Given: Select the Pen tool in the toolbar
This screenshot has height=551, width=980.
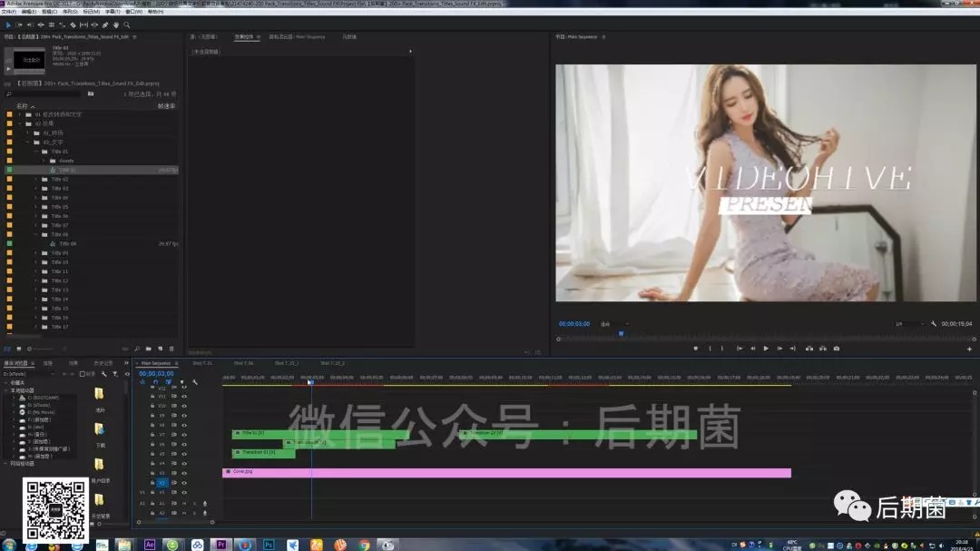Looking at the screenshot, I should 105,25.
